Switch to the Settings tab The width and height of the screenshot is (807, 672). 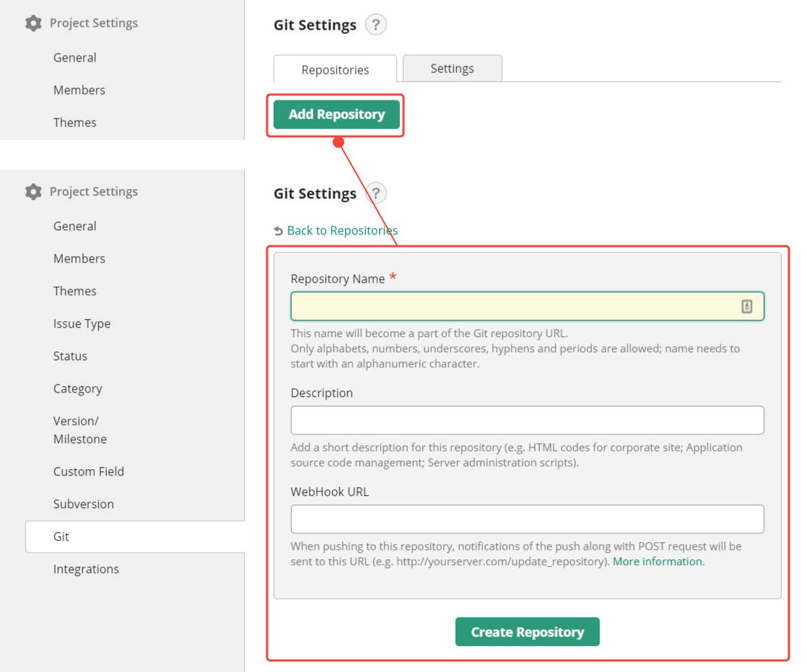[x=452, y=68]
